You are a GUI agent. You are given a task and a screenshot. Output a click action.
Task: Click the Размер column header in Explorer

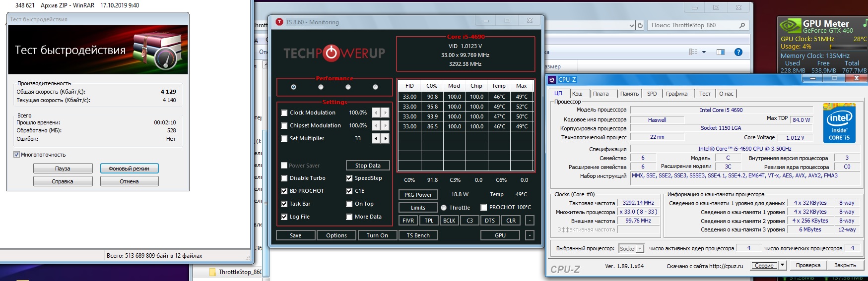click(x=553, y=66)
